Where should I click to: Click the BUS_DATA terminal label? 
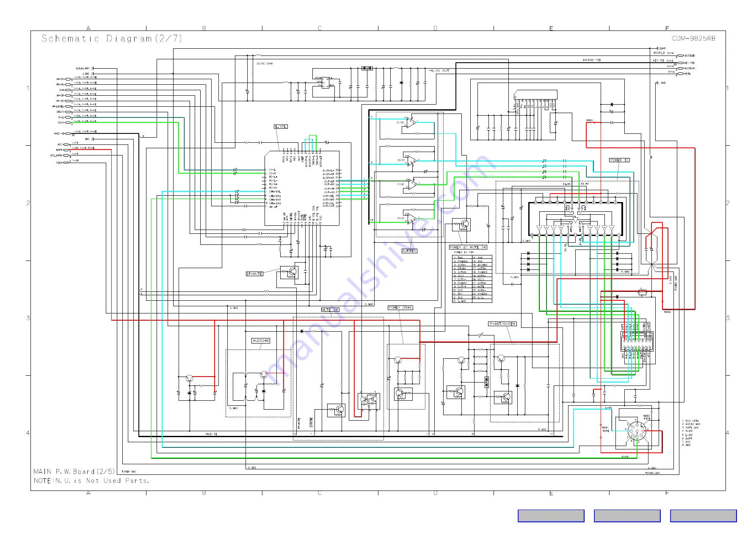point(56,155)
